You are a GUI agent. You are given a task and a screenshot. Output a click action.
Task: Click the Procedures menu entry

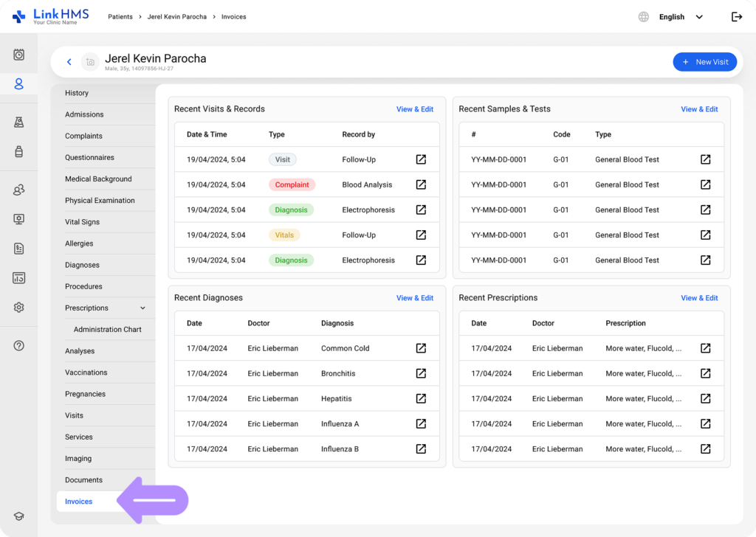point(84,286)
